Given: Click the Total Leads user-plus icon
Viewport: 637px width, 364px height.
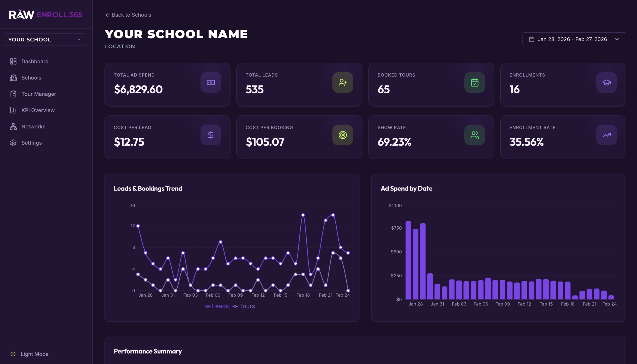Looking at the screenshot, I should (x=342, y=82).
